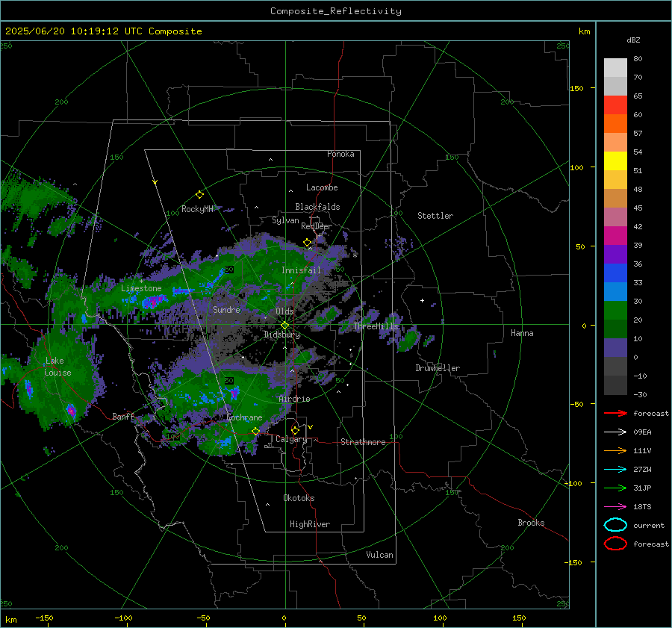Viewport: 672px width, 628px height.
Task: Click the white 09EA arrow icon
Action: pos(615,432)
